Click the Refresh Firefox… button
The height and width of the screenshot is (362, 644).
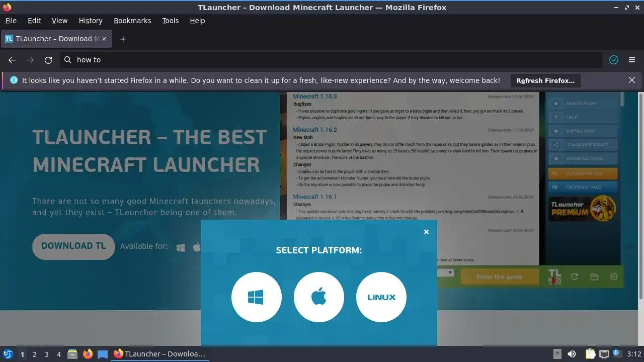(x=545, y=80)
